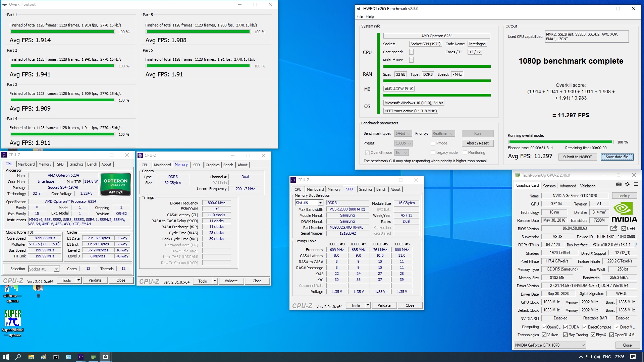Enable the Monitoring checkbox
The height and width of the screenshot is (362, 644).
coord(465,153)
